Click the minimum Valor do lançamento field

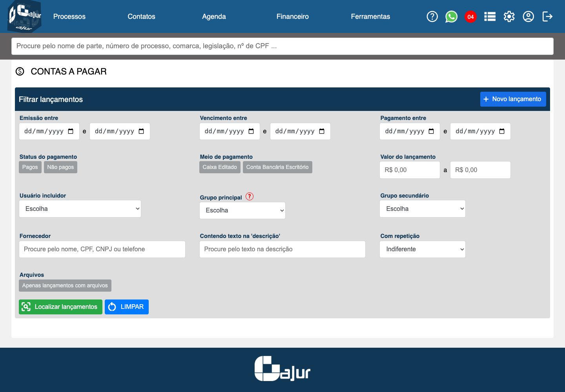point(410,170)
